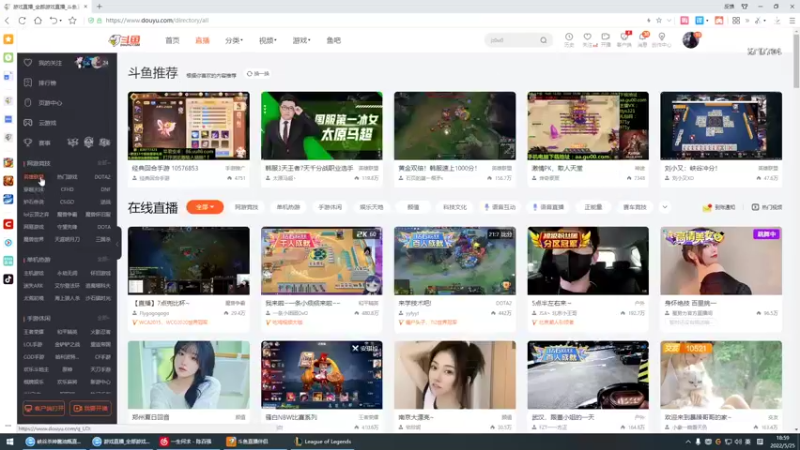Screen dimensions: 800x450
Task: Filter live list by 赛车竞技 pill
Action: point(635,207)
